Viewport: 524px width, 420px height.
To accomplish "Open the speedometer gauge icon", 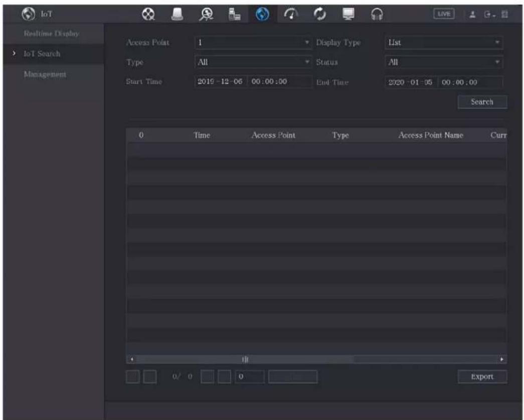I will point(291,14).
